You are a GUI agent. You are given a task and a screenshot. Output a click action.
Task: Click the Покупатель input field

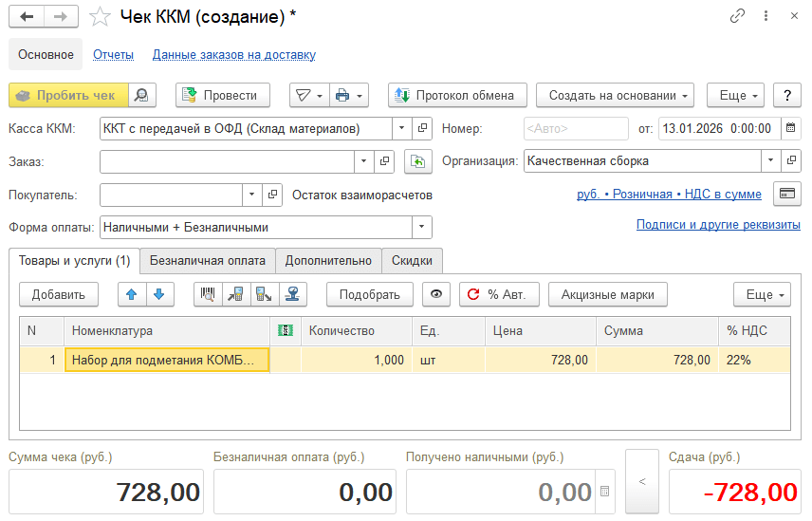pos(171,195)
